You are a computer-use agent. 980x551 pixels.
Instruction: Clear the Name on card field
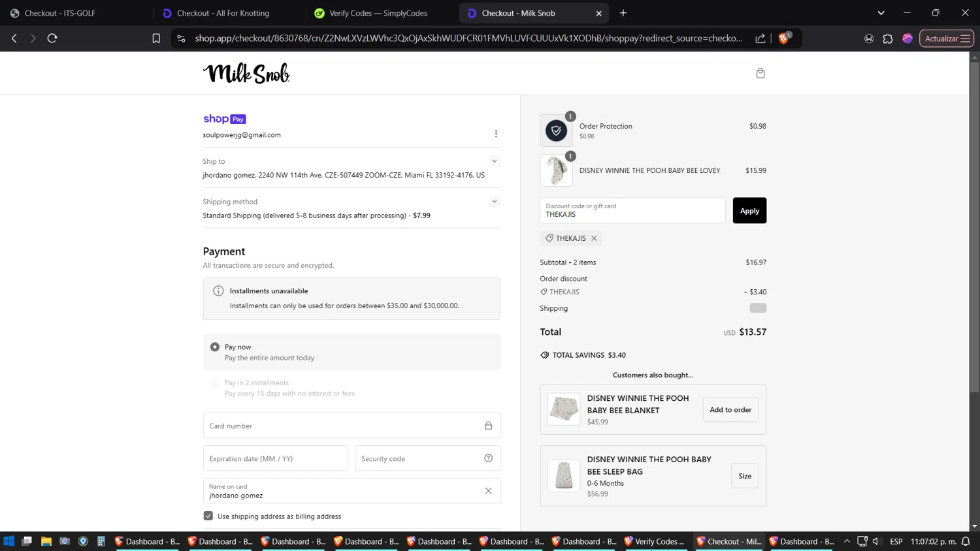tap(488, 491)
